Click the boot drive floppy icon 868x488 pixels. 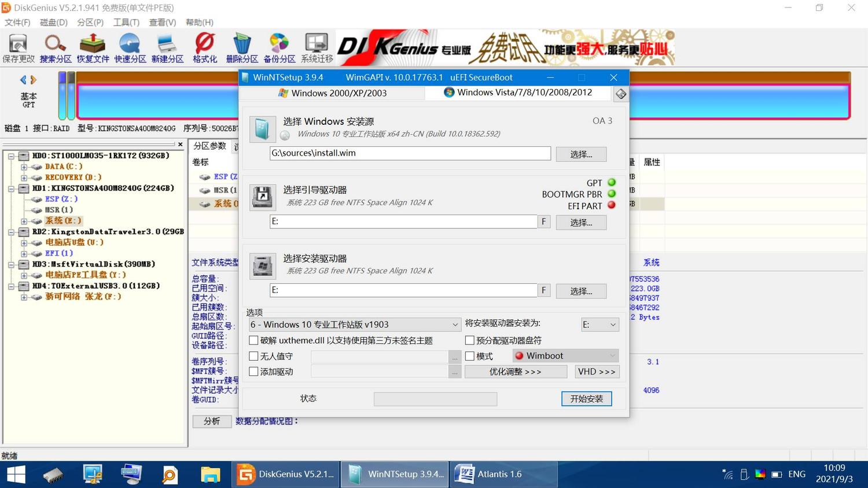262,197
